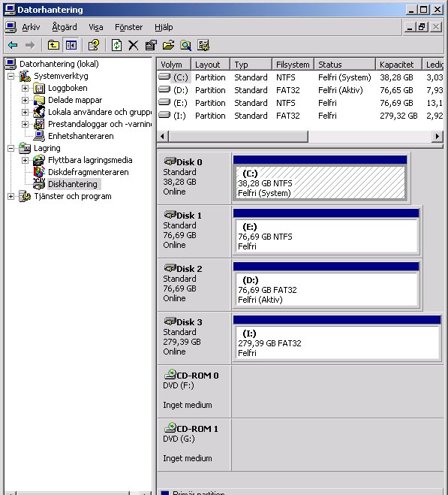Select the (E:) 76,69 GB NTFS partition block
This screenshot has width=448, height=495.
click(326, 236)
